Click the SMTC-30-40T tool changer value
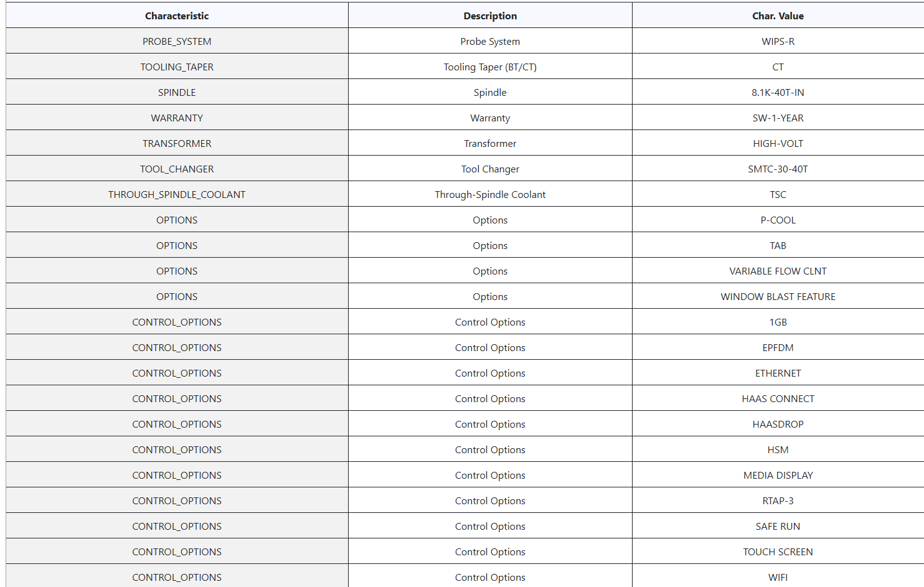The height and width of the screenshot is (587, 924). (x=778, y=169)
